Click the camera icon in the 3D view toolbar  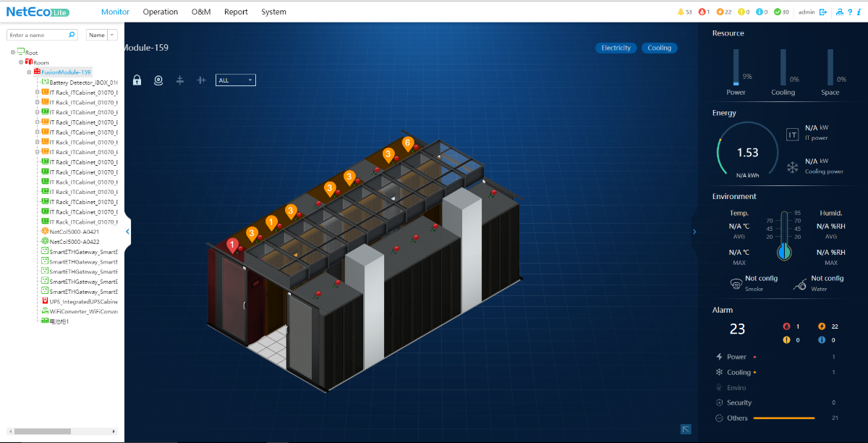(158, 80)
